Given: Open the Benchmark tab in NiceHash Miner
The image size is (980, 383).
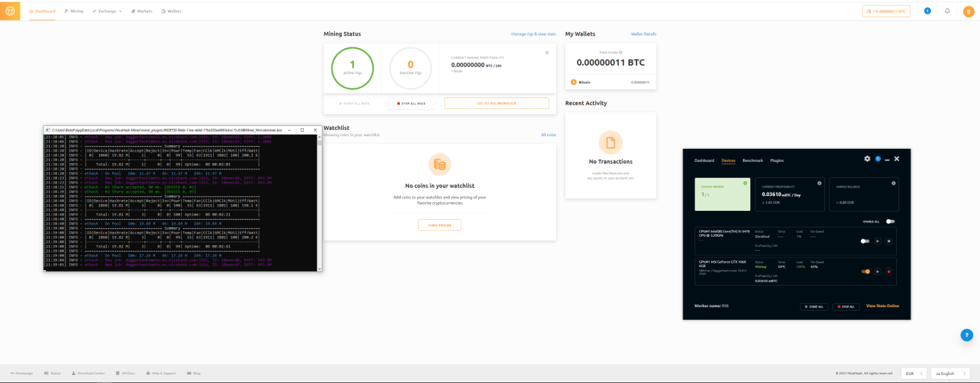Looking at the screenshot, I should click(753, 161).
